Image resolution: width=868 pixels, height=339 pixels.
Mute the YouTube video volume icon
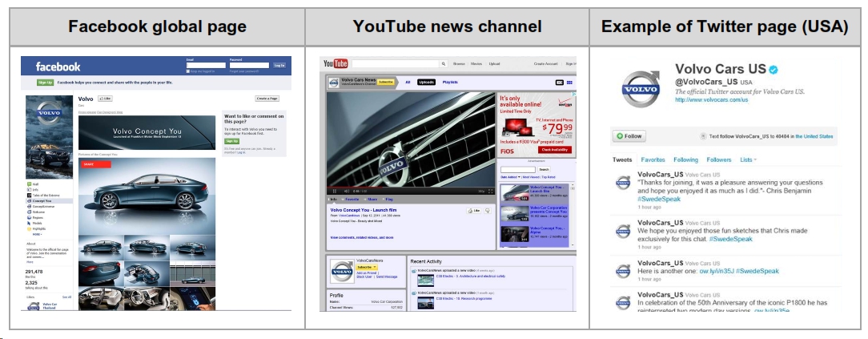tap(347, 191)
